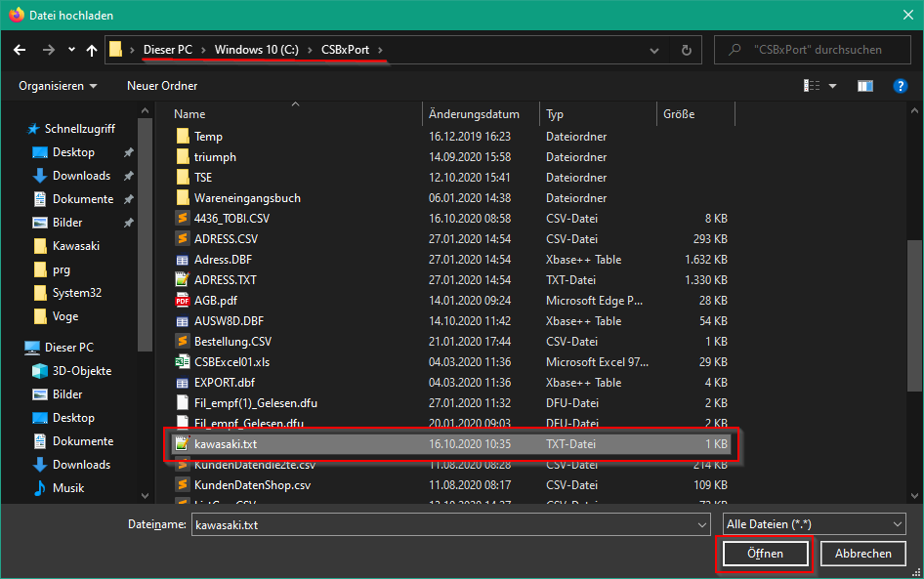The image size is (924, 579).
Task: Open pinned Dokumente under Schnellzugriff
Action: 82,200
